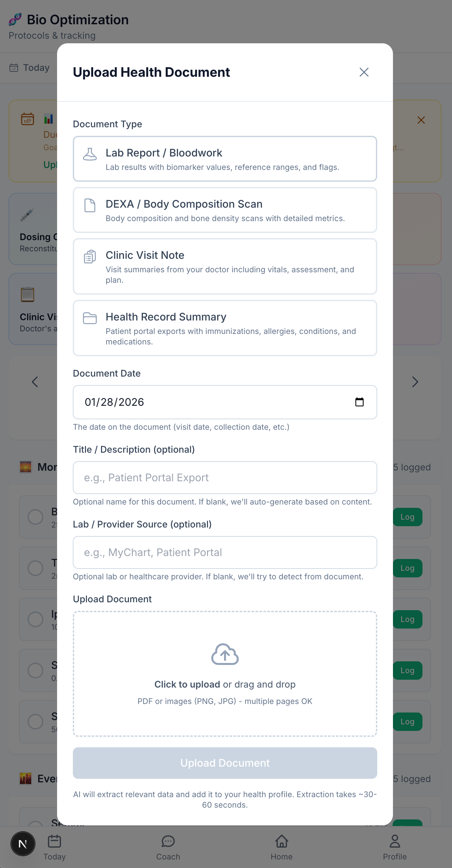Click the round N avatar badge
The width and height of the screenshot is (452, 868).
click(x=23, y=844)
